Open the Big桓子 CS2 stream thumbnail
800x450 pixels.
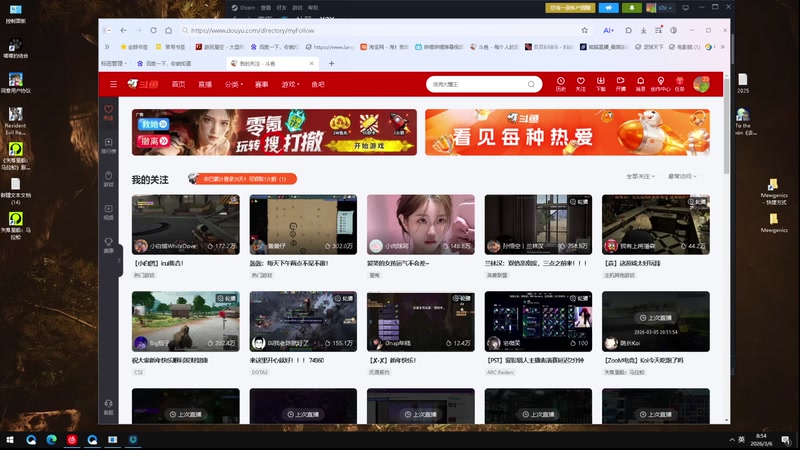186,321
